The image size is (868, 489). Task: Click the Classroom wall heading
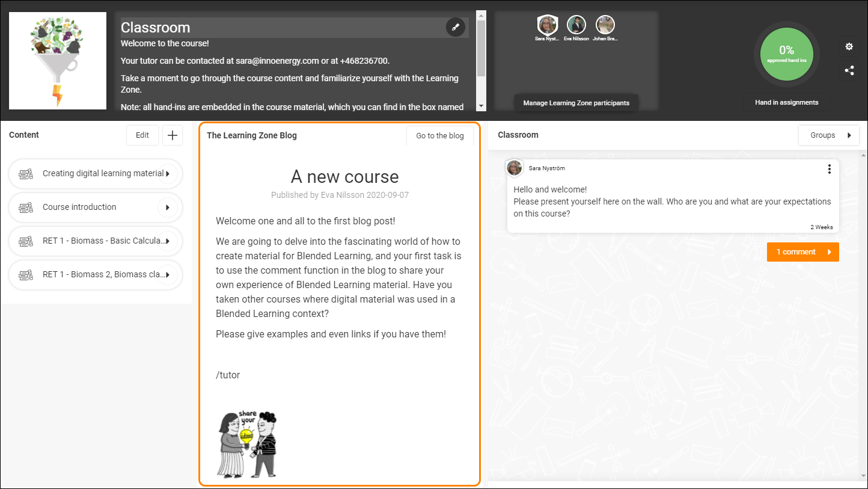[518, 135]
